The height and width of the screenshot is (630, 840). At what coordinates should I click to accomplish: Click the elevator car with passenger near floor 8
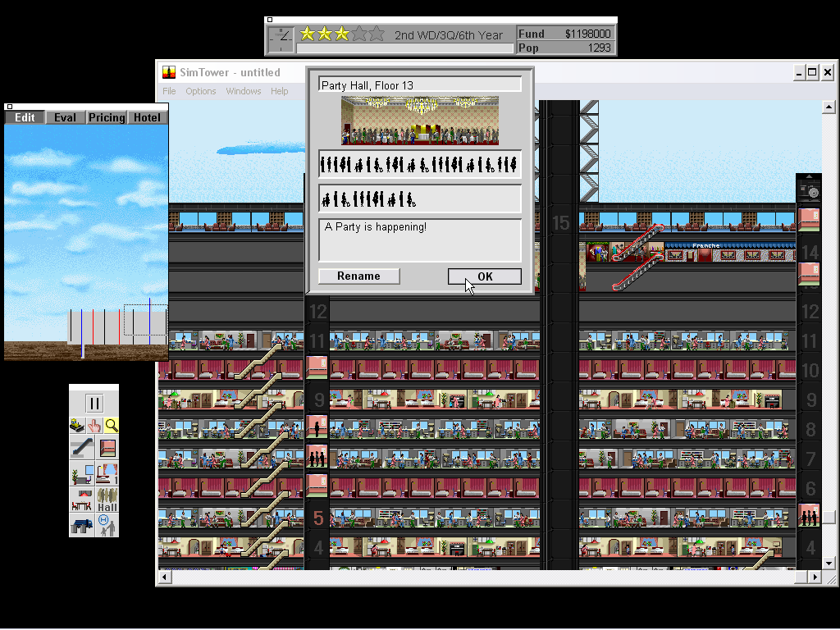click(x=317, y=427)
